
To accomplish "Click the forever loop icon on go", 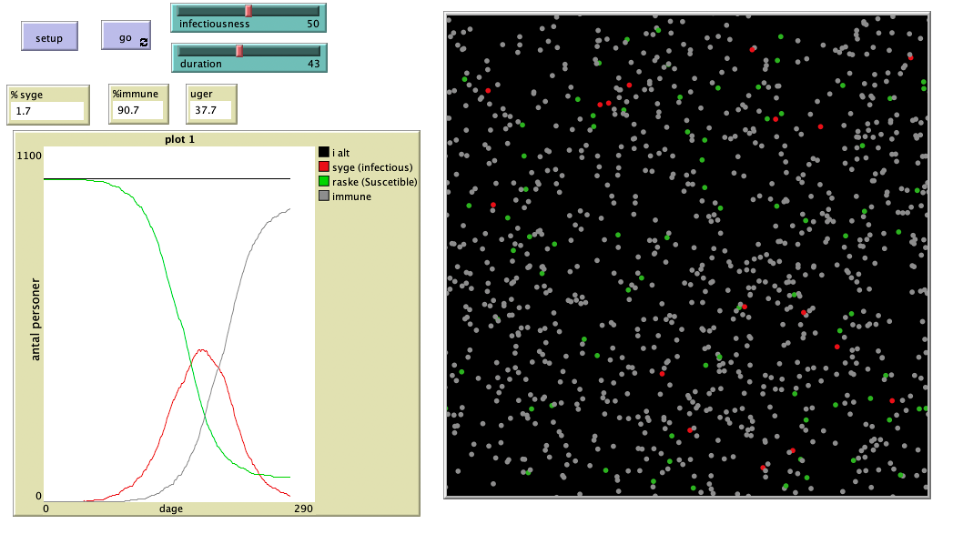I will coord(145,41).
